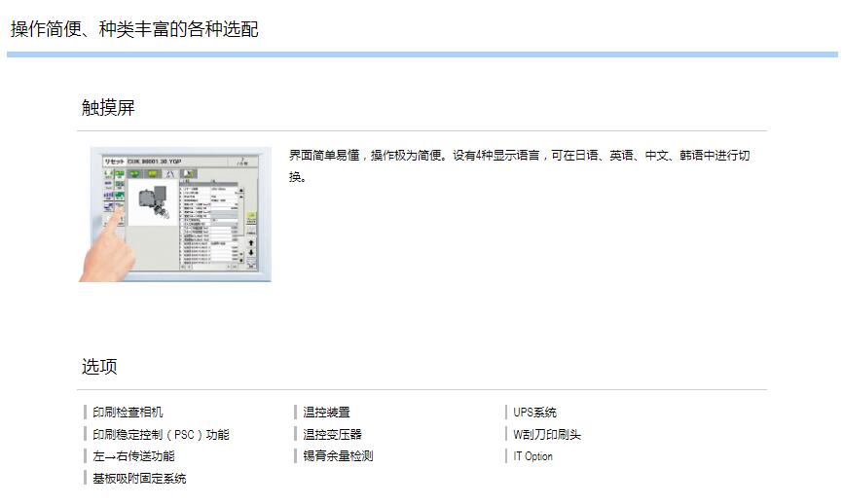Click the 选项 section heading
The image size is (843, 504).
[99, 367]
